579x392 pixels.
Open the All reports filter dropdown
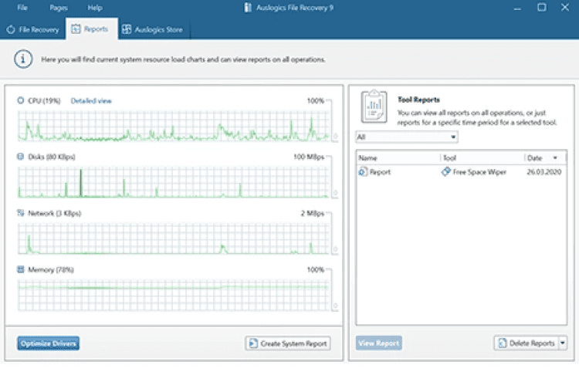click(407, 137)
